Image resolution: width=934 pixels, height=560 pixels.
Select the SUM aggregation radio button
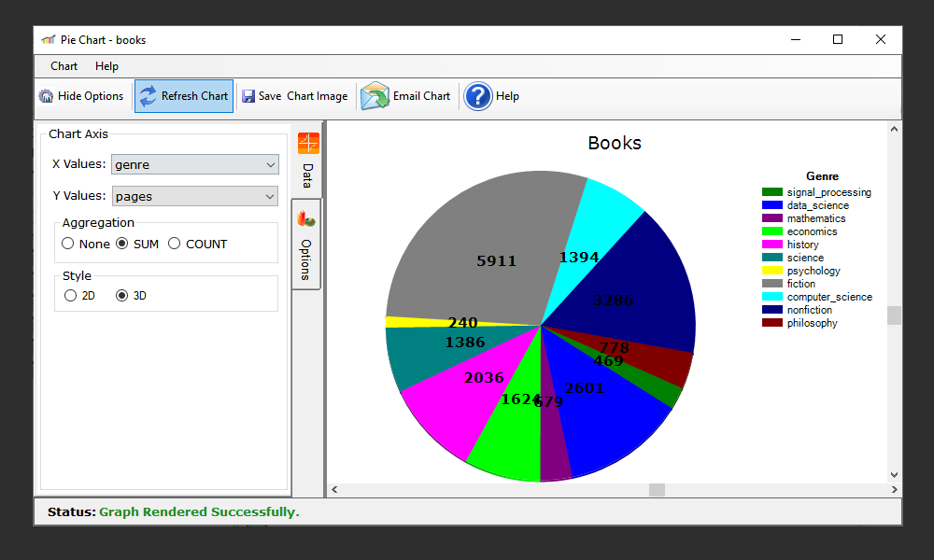tap(122, 244)
